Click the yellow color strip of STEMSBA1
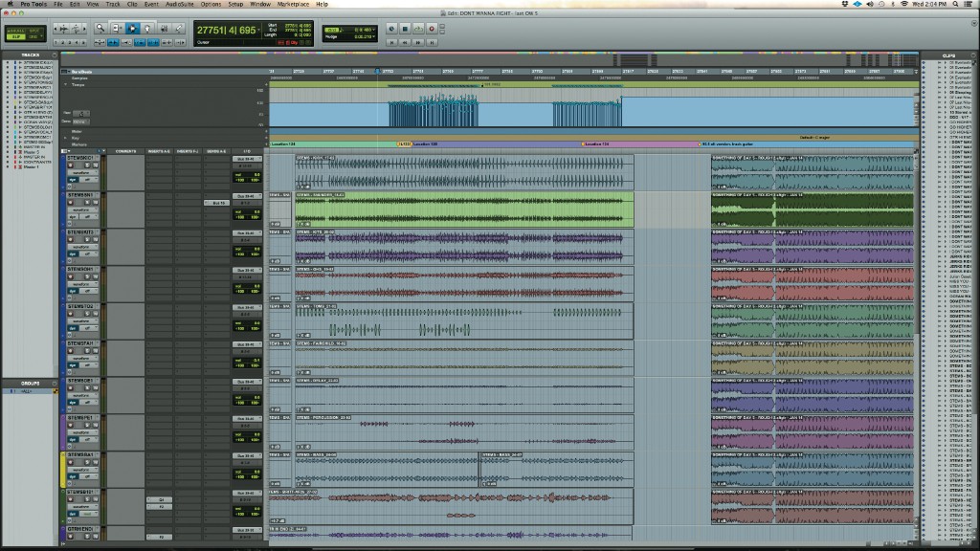Screen dimensions: 980x551 tap(63, 469)
